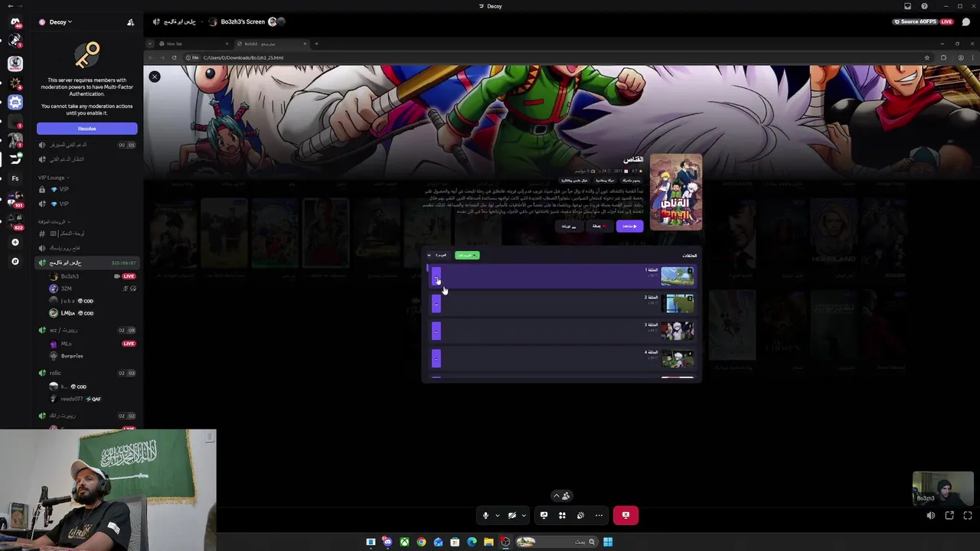Open the soundboard icon
This screenshot has width=980, height=551.
(580, 515)
